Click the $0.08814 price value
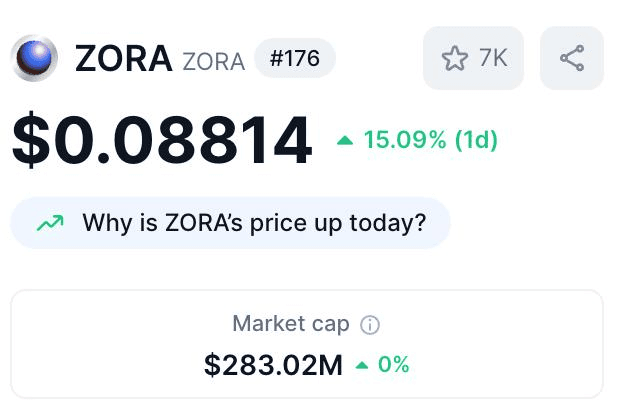 162,139
